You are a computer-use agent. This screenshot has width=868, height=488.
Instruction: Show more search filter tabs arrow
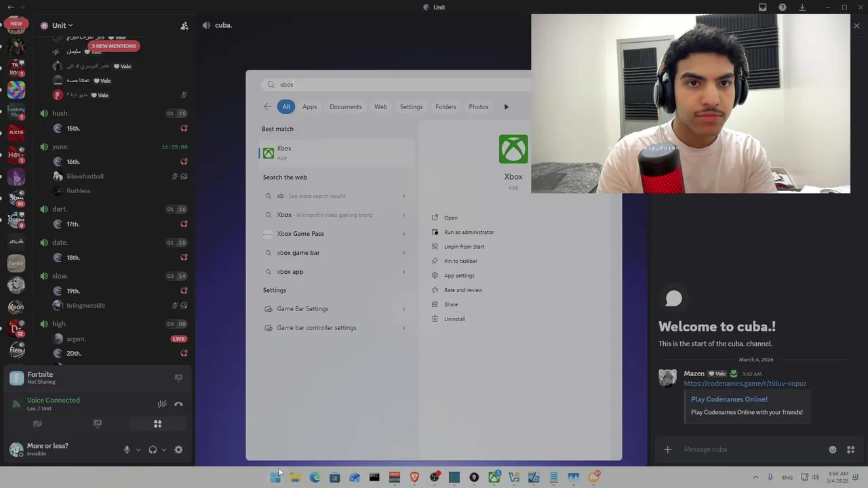(x=506, y=106)
